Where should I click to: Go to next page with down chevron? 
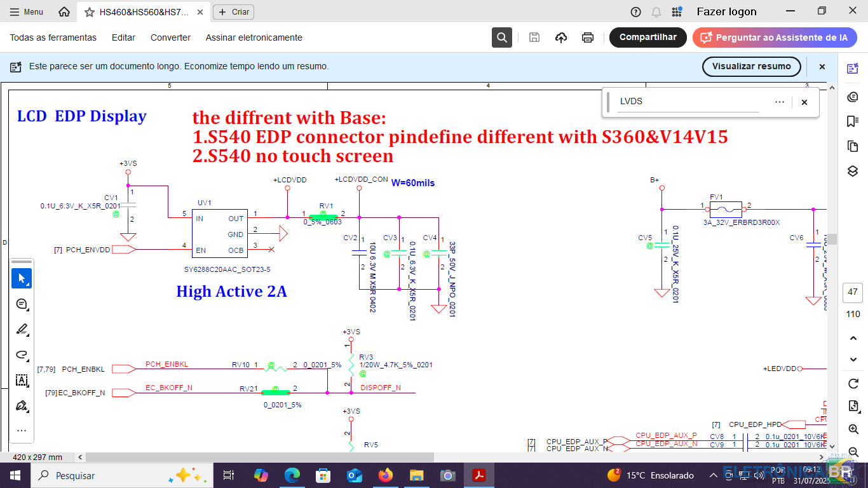click(x=853, y=360)
